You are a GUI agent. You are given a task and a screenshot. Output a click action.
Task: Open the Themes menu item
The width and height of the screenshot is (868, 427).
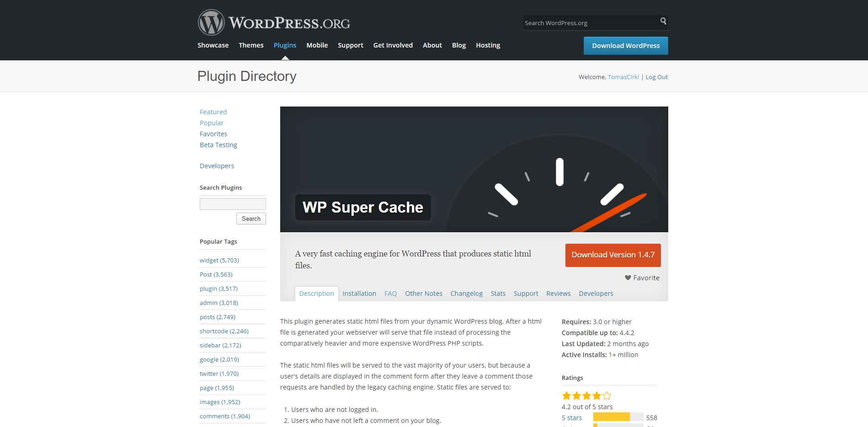[x=251, y=45]
